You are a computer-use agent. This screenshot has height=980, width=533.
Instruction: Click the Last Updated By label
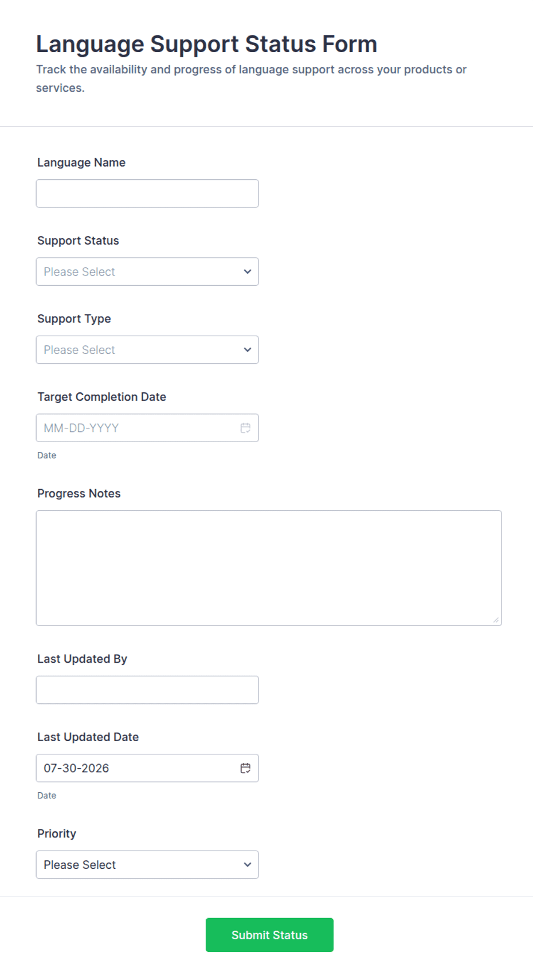point(83,659)
